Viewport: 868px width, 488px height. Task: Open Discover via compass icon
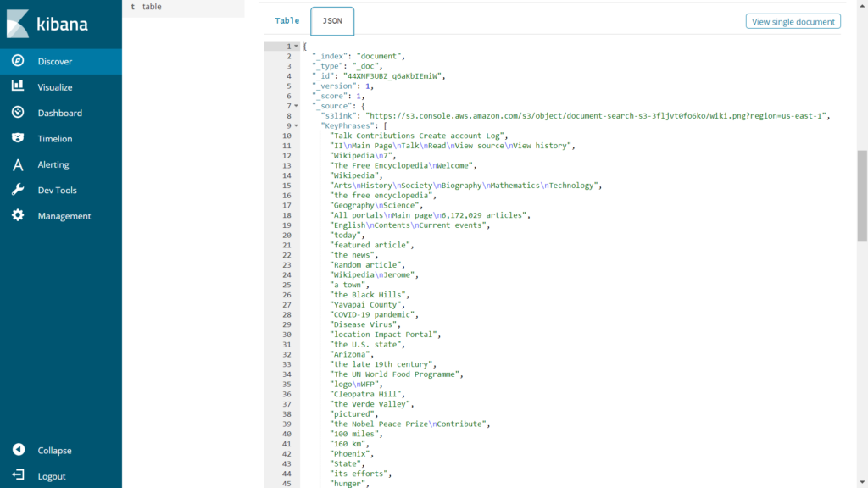pyautogui.click(x=18, y=61)
